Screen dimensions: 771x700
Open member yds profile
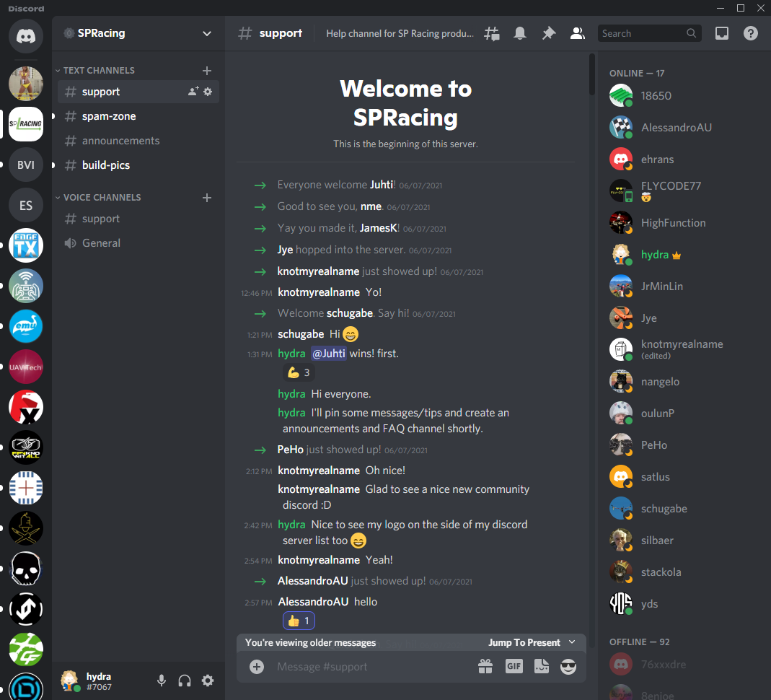682,604
